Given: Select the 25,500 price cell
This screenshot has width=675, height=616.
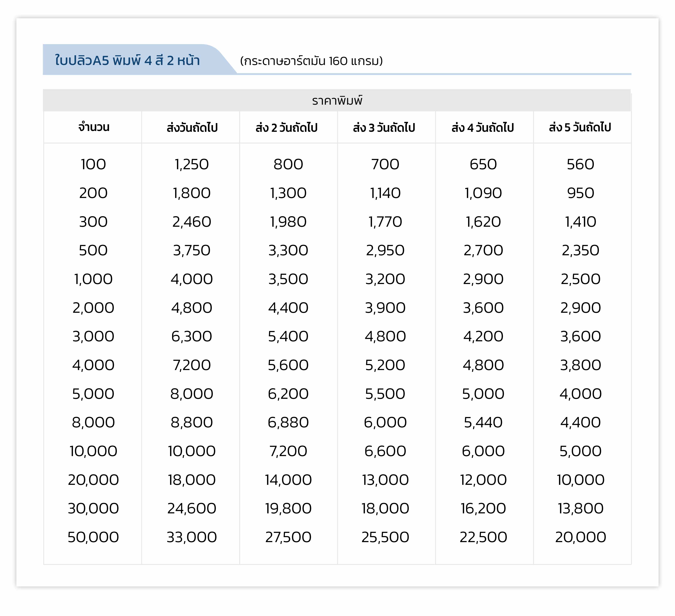Looking at the screenshot, I should (x=385, y=537).
